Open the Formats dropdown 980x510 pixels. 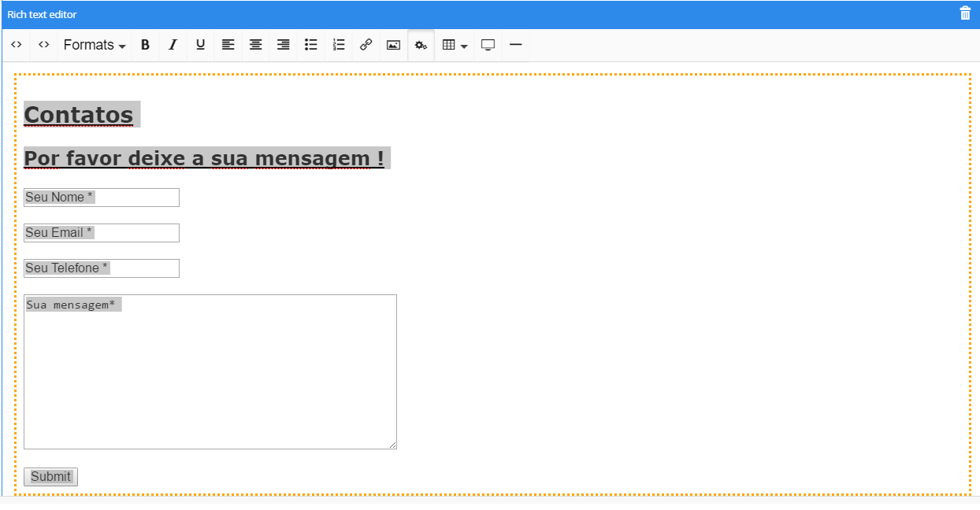[95, 45]
